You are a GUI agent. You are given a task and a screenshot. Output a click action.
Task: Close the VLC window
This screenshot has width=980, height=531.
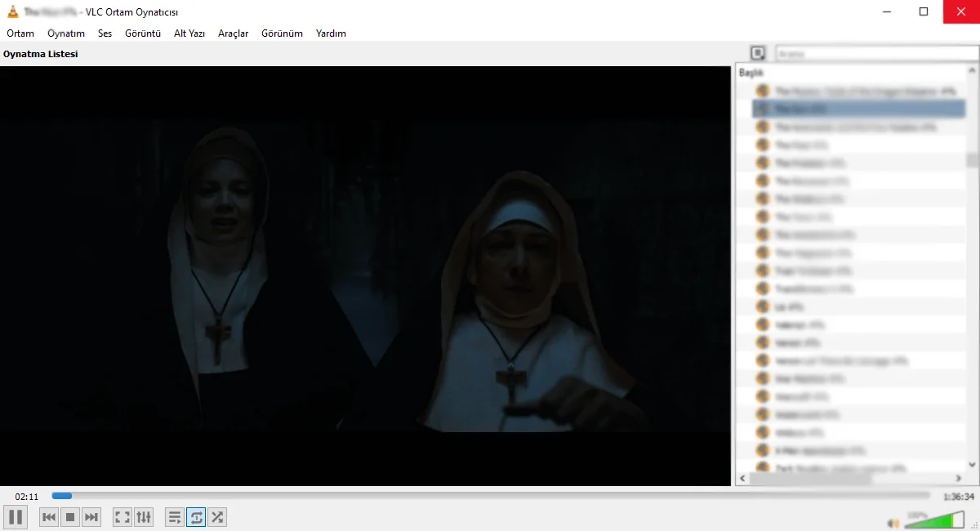click(x=961, y=11)
